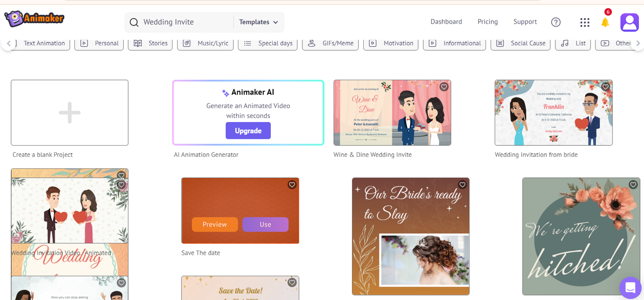The width and height of the screenshot is (644, 300).
Task: Select the Stories category
Action: click(x=150, y=43)
